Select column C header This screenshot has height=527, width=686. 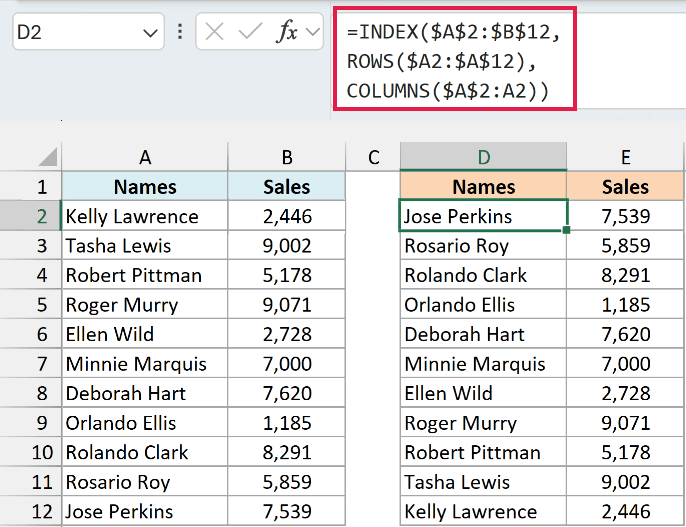pyautogui.click(x=373, y=157)
